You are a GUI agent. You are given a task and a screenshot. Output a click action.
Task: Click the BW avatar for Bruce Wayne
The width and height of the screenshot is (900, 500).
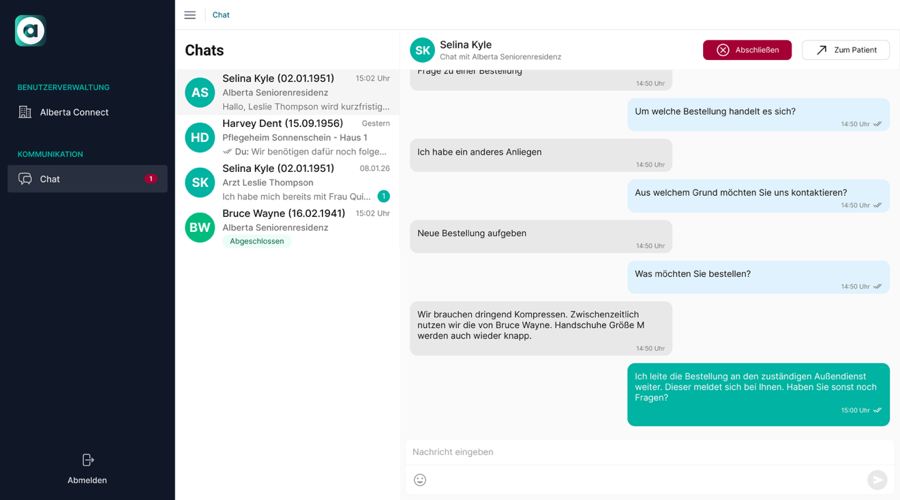(200, 227)
